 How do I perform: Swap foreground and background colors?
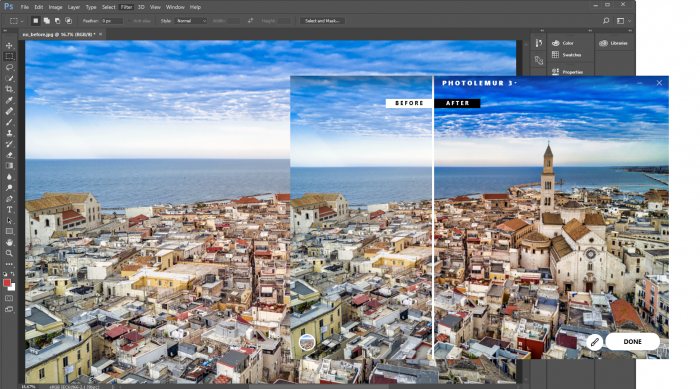point(13,274)
